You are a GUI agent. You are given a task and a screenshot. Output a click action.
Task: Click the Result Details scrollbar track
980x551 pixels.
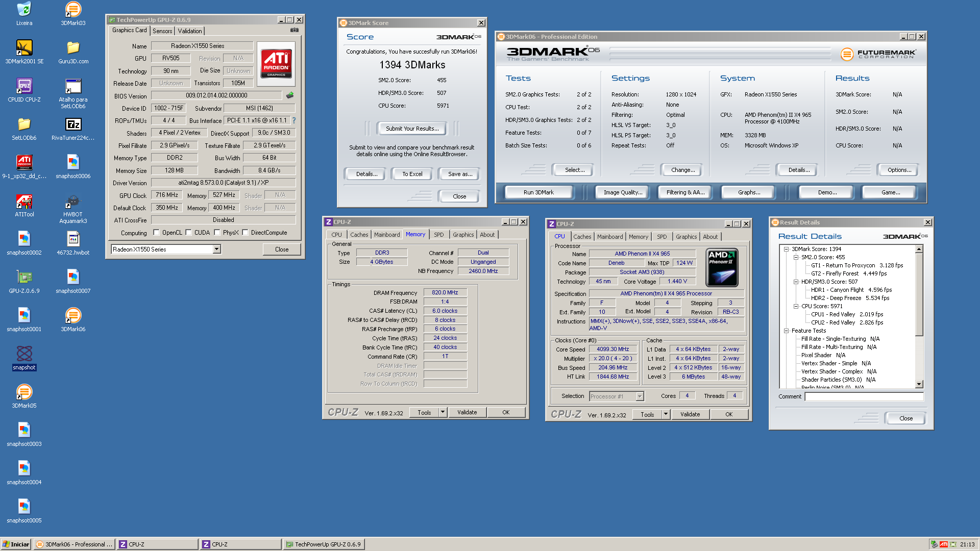(x=919, y=357)
